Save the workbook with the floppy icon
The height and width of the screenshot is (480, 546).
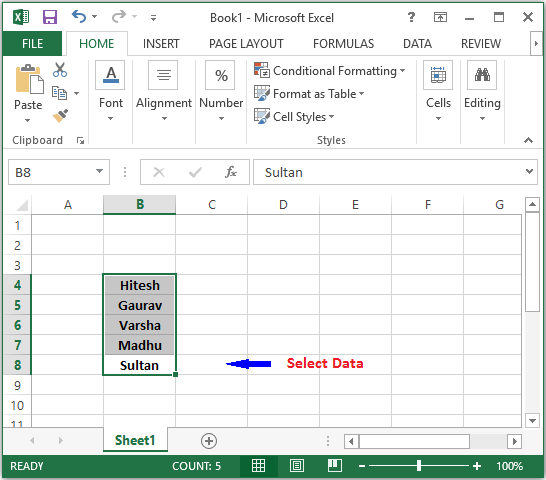pos(50,17)
